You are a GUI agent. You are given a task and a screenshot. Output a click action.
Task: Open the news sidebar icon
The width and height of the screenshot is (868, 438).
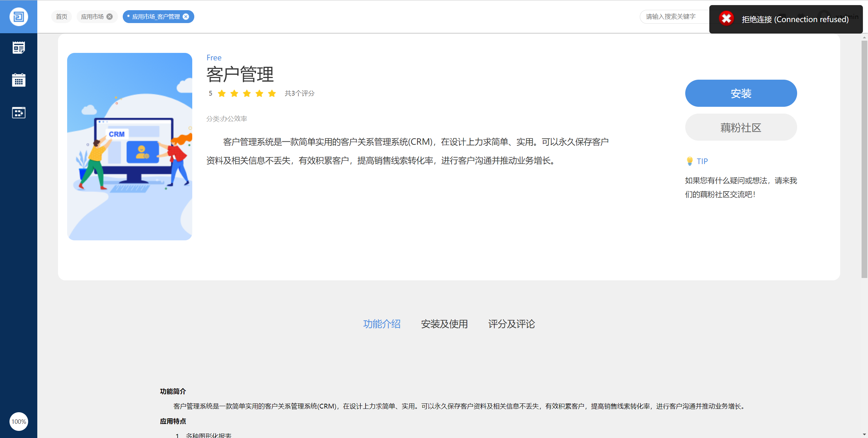click(19, 47)
